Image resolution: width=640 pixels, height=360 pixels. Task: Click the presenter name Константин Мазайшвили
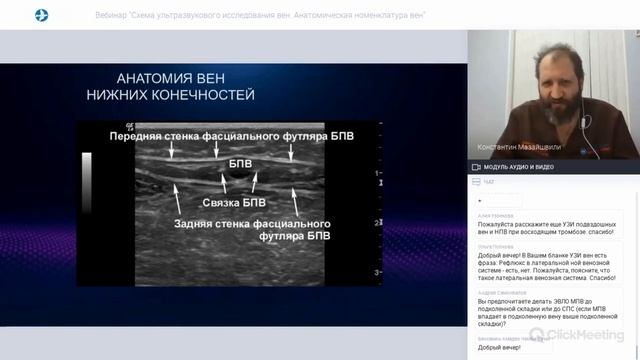tap(519, 147)
